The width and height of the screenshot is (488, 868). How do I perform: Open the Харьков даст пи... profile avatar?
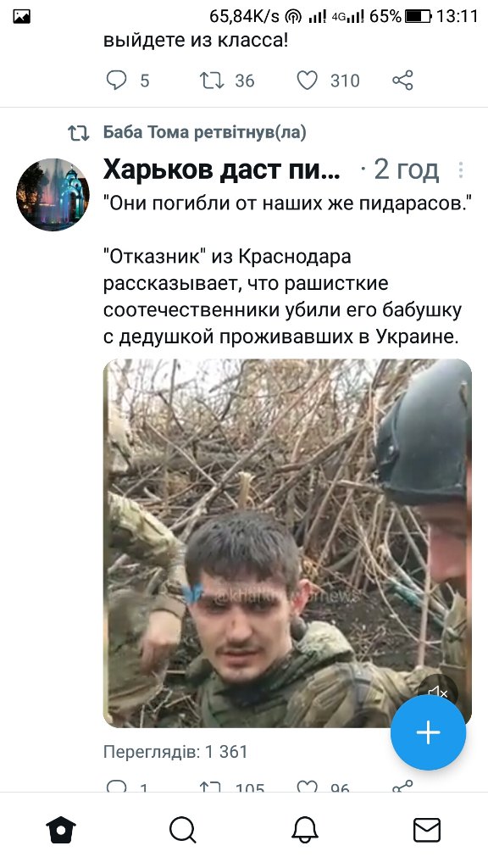pos(53,194)
